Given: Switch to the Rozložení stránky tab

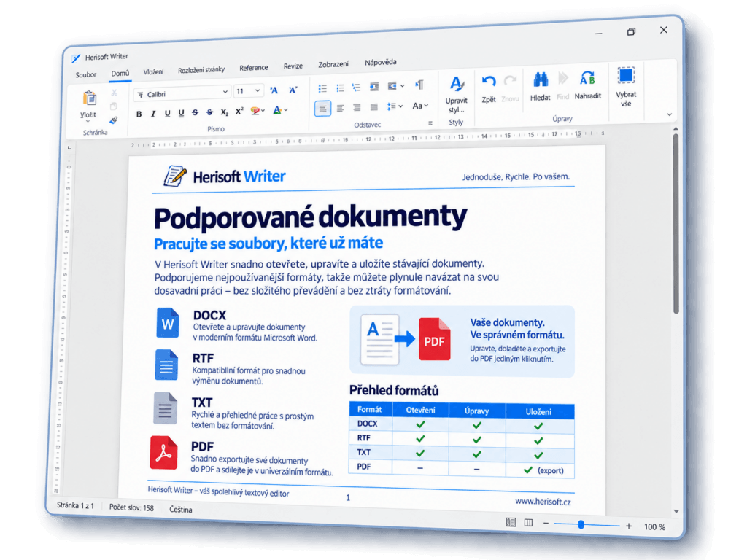Looking at the screenshot, I should (201, 70).
